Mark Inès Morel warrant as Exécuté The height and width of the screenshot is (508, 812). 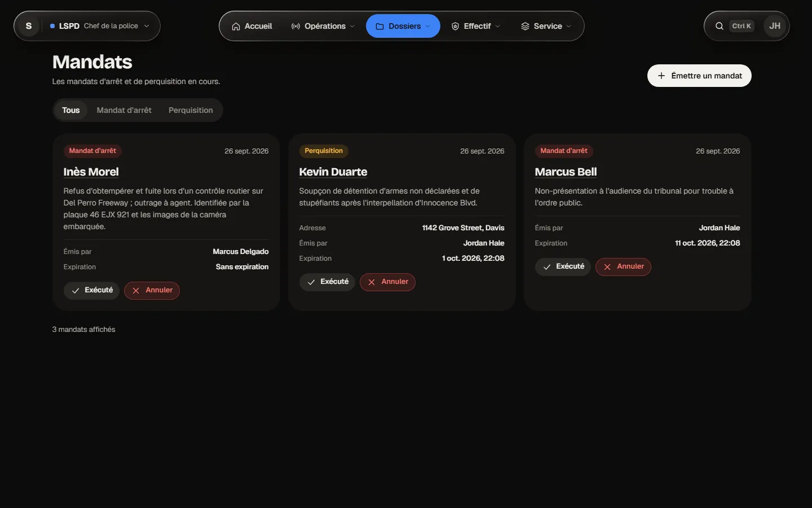[x=91, y=290]
